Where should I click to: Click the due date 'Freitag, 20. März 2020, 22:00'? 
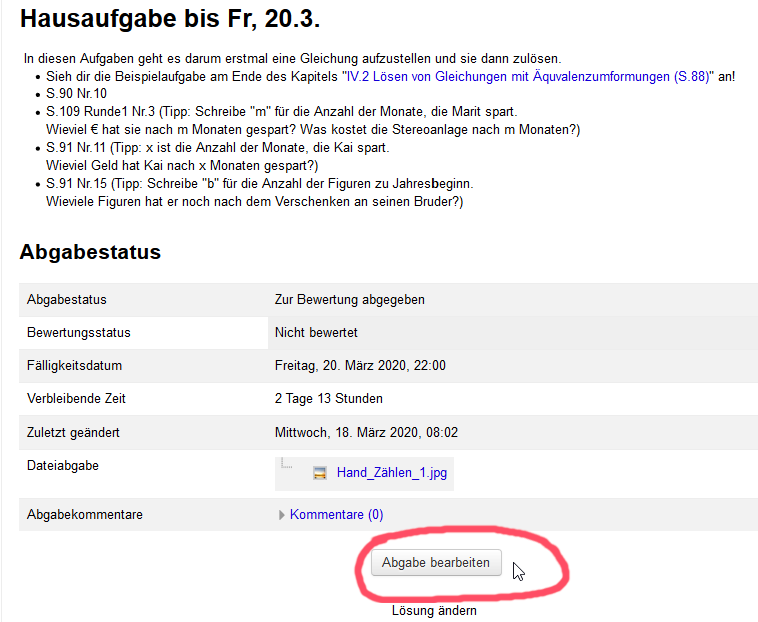click(360, 365)
